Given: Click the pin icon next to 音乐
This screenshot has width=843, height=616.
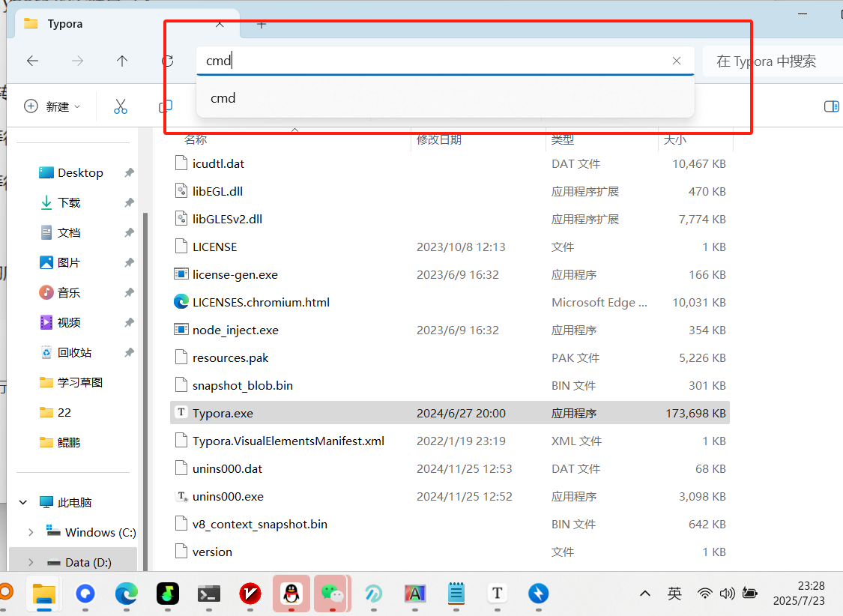Looking at the screenshot, I should tap(129, 292).
